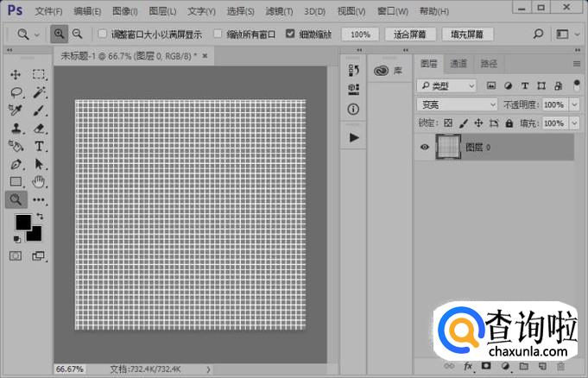Enable 调整窗口大小以满屏显示 checkbox
The image size is (588, 378).
[103, 35]
